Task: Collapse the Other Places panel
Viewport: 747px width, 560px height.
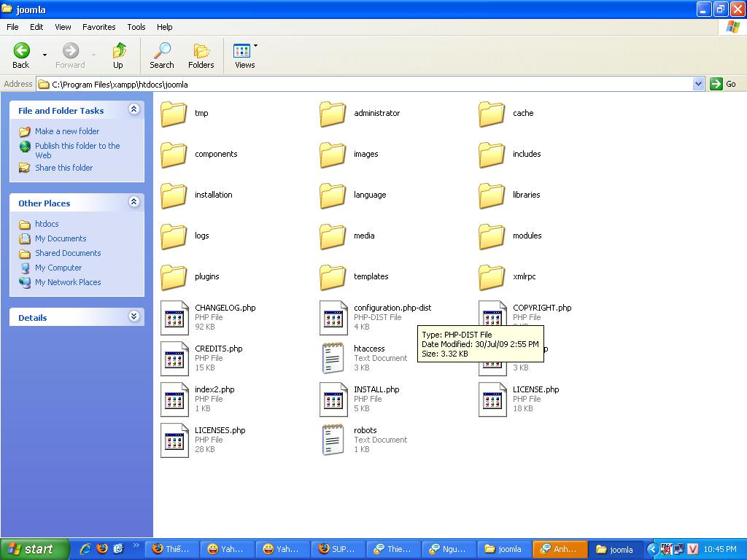Action: (x=134, y=202)
